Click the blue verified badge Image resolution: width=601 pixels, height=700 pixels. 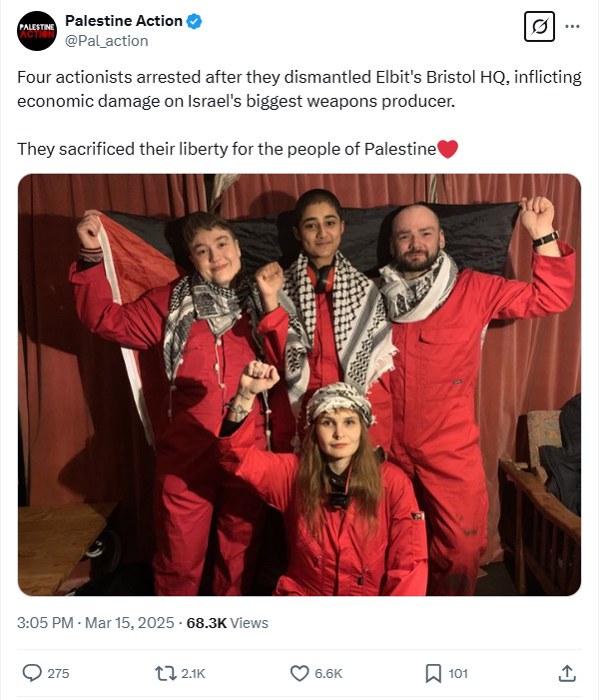point(194,21)
